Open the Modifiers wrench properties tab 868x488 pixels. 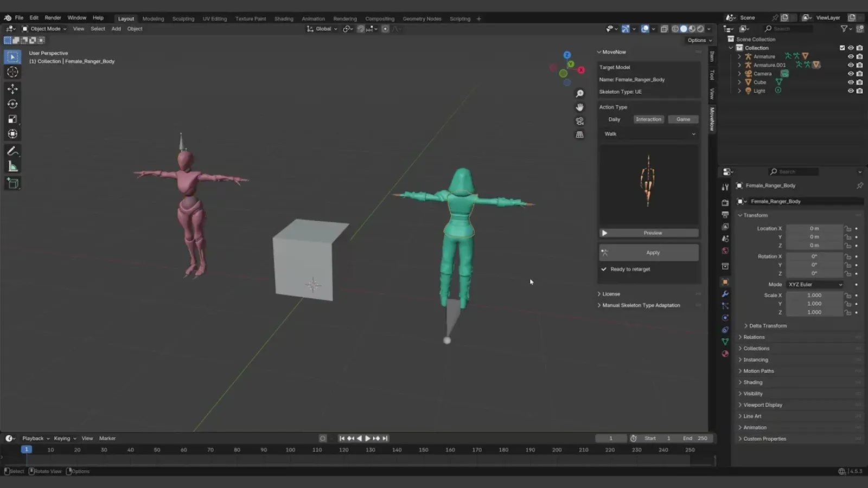click(725, 294)
